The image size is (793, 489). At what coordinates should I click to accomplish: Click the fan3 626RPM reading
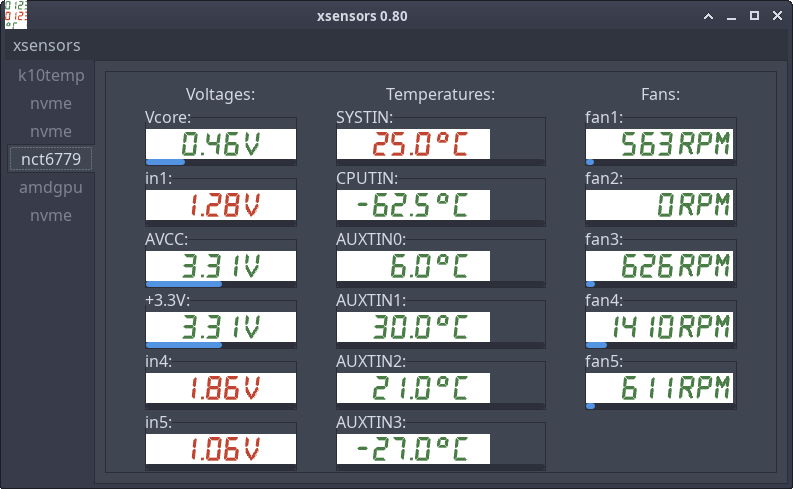[x=659, y=266]
